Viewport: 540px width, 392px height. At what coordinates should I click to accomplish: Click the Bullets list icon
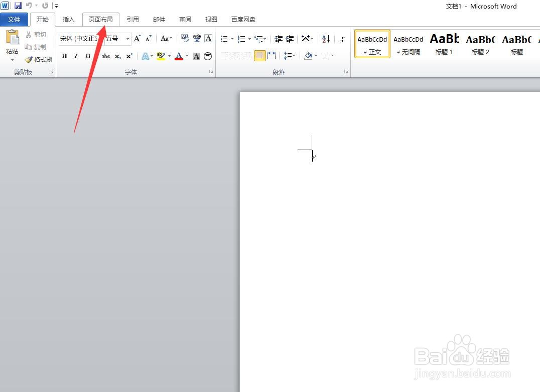(224, 39)
